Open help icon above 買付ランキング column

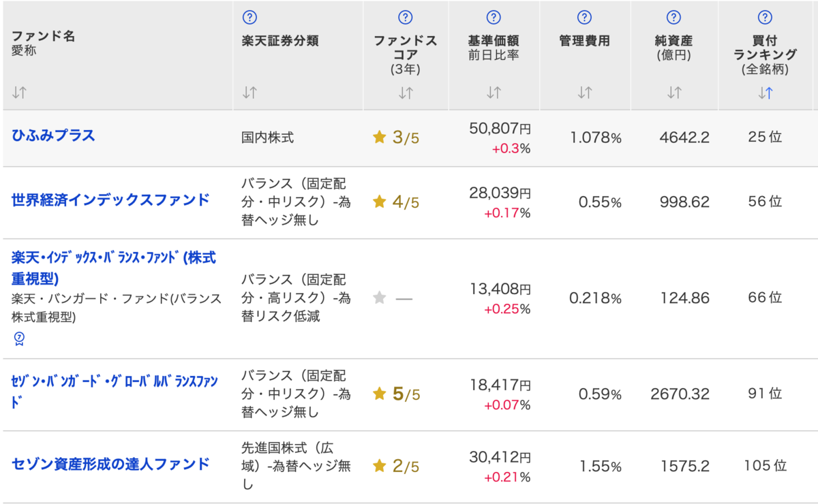click(x=765, y=18)
